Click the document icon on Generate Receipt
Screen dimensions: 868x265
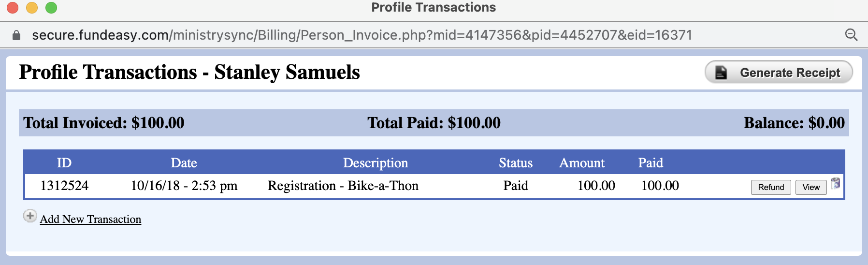tap(721, 73)
